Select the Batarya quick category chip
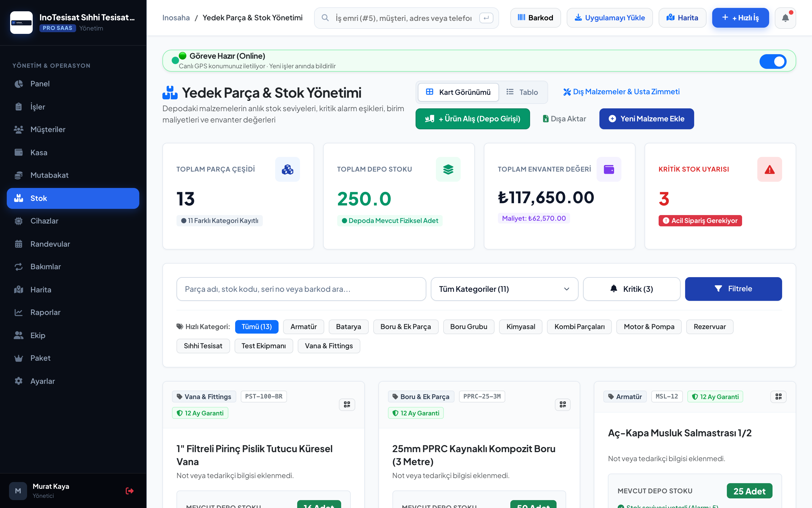 point(348,327)
